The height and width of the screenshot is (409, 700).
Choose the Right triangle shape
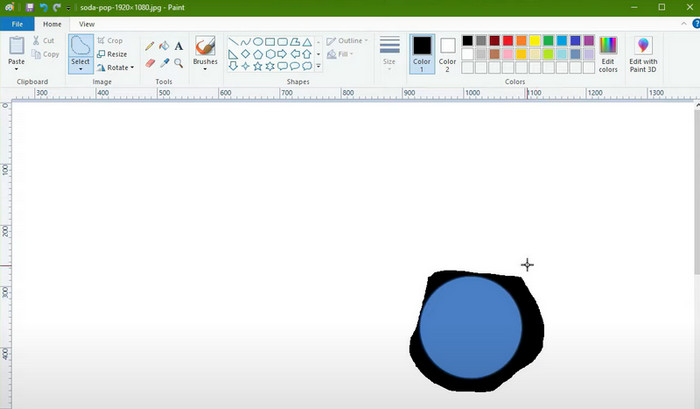pyautogui.click(x=233, y=54)
